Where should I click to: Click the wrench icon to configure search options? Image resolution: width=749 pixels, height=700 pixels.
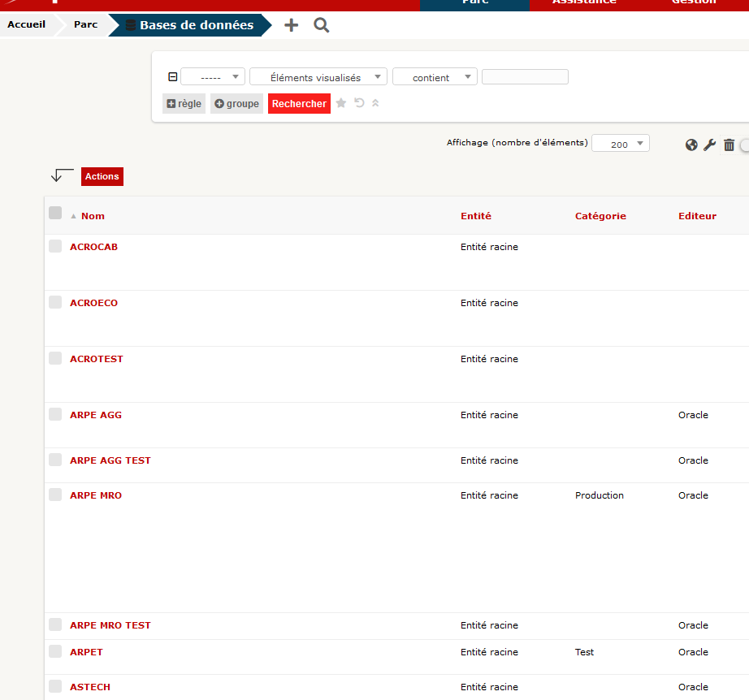pos(710,144)
